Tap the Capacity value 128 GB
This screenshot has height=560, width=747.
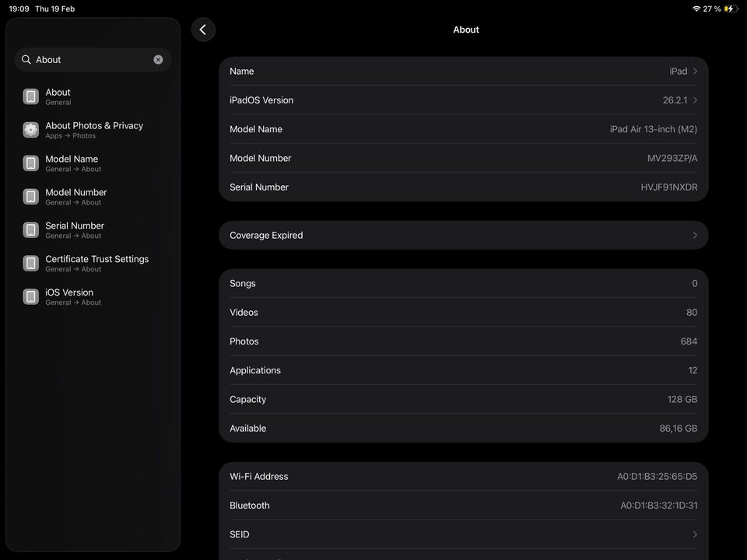point(682,400)
